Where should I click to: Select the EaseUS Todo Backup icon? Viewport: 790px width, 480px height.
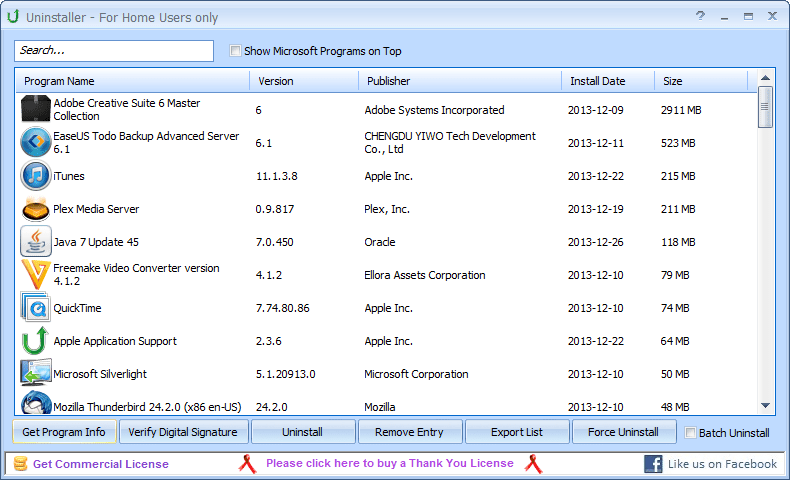click(x=35, y=143)
